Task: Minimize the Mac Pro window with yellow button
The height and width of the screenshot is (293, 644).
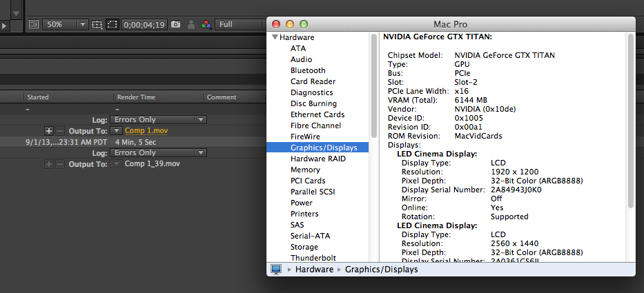Action: point(289,24)
